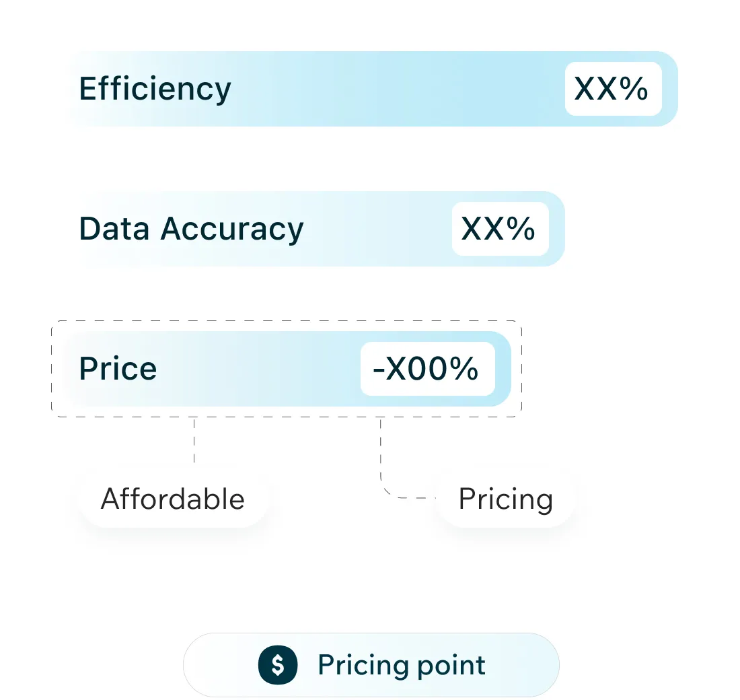Screen dimensions: 740x700
Task: Click the Efficiency XX% badge
Action: [x=613, y=89]
